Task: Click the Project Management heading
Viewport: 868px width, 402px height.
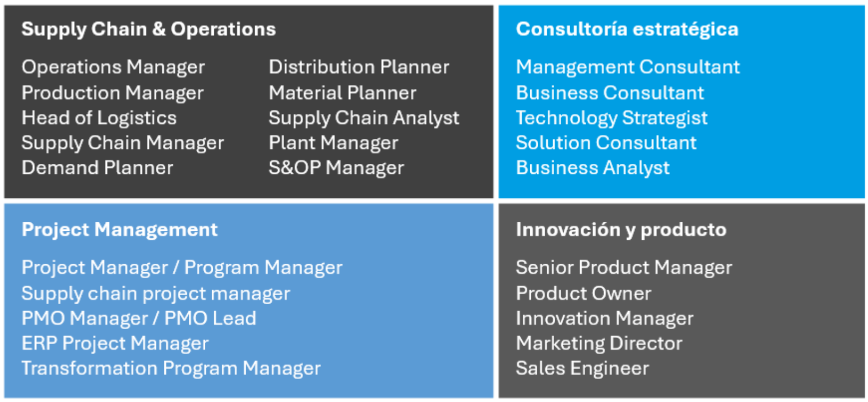Action: (x=120, y=230)
